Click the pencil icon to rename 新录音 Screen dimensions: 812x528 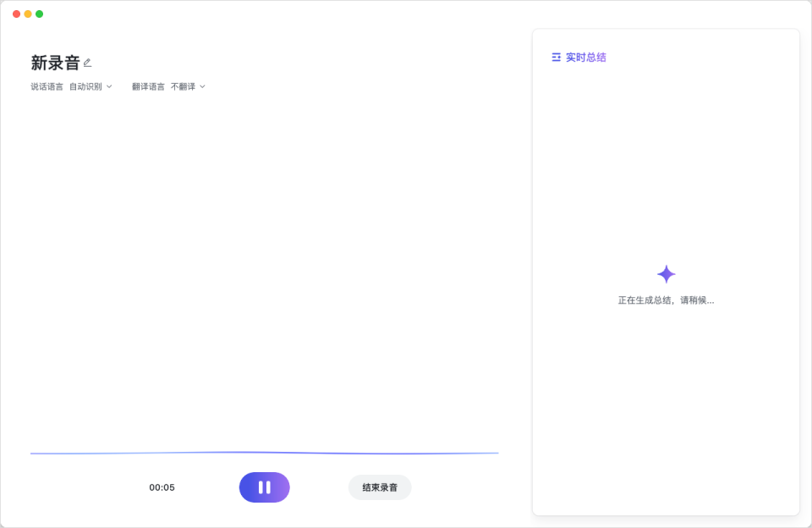point(87,63)
